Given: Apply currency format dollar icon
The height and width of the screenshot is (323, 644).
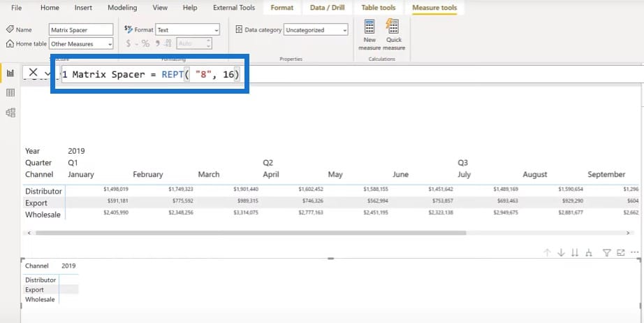Looking at the screenshot, I should 128,43.
